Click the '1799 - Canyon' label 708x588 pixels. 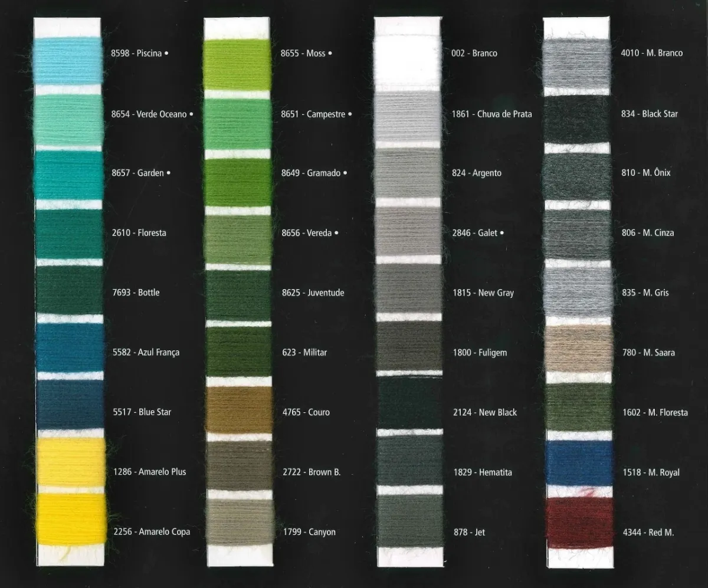pos(309,531)
